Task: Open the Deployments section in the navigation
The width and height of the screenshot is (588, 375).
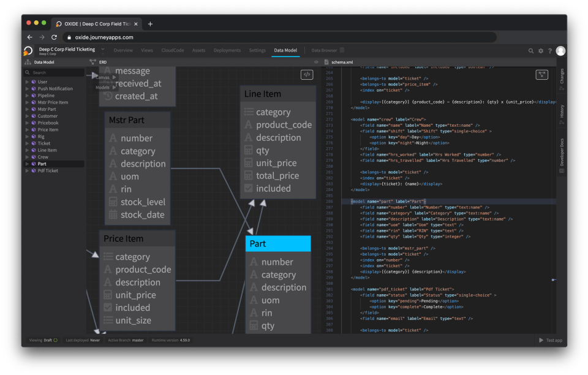Action: coord(227,50)
